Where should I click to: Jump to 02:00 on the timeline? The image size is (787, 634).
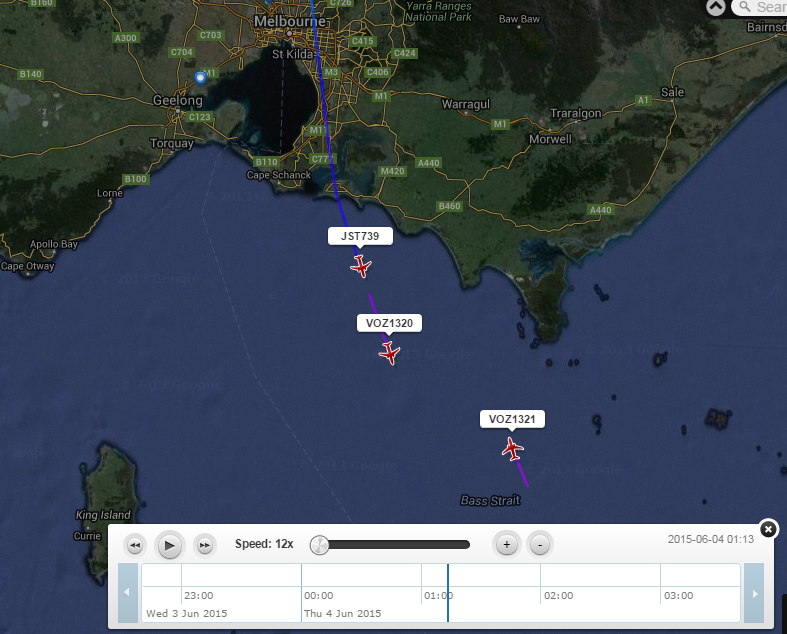coord(558,595)
